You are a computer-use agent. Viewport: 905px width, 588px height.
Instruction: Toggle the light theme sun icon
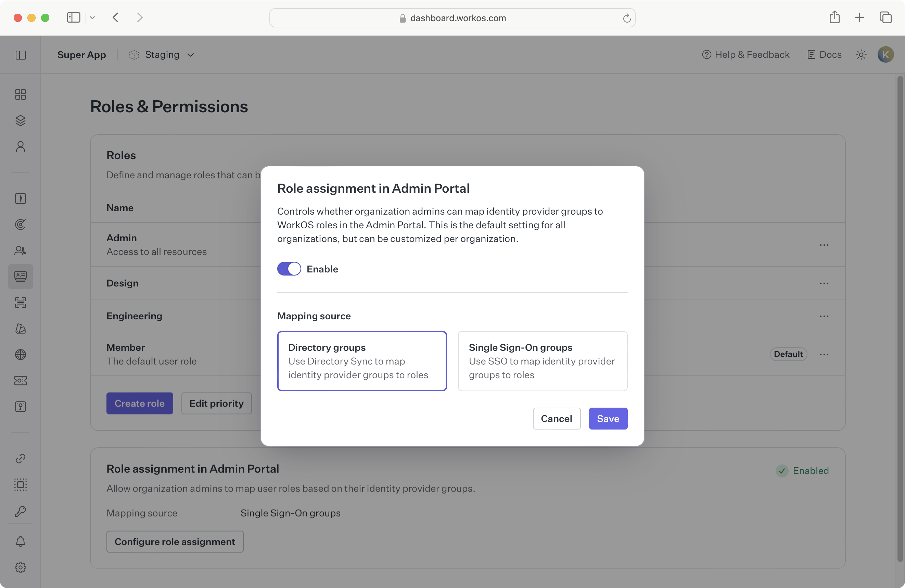[861, 55]
